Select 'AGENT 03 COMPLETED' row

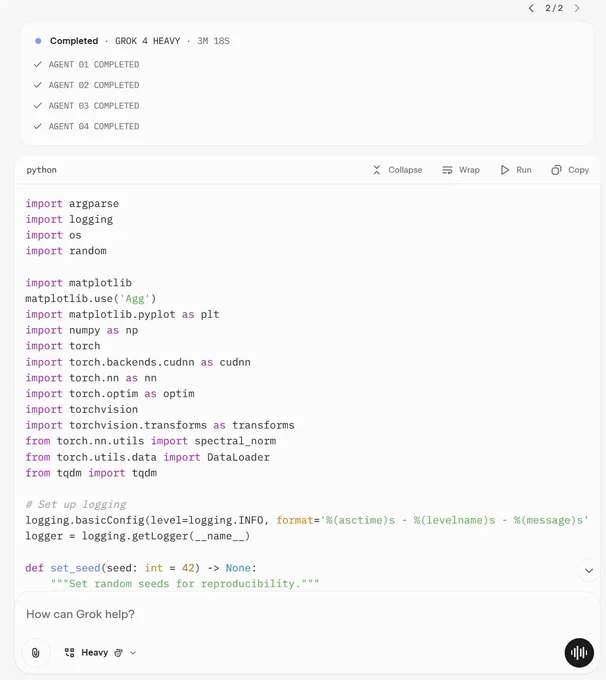pos(86,106)
